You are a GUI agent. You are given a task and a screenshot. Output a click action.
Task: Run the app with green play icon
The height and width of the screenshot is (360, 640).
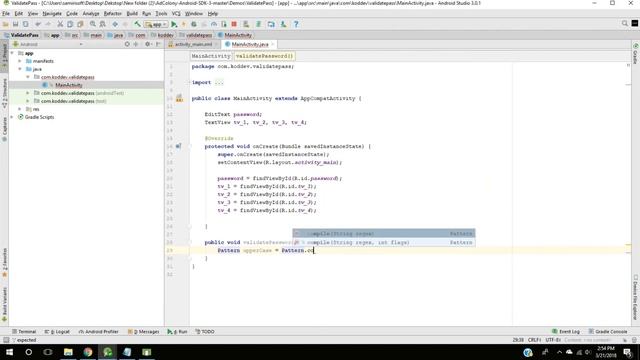[174, 24]
